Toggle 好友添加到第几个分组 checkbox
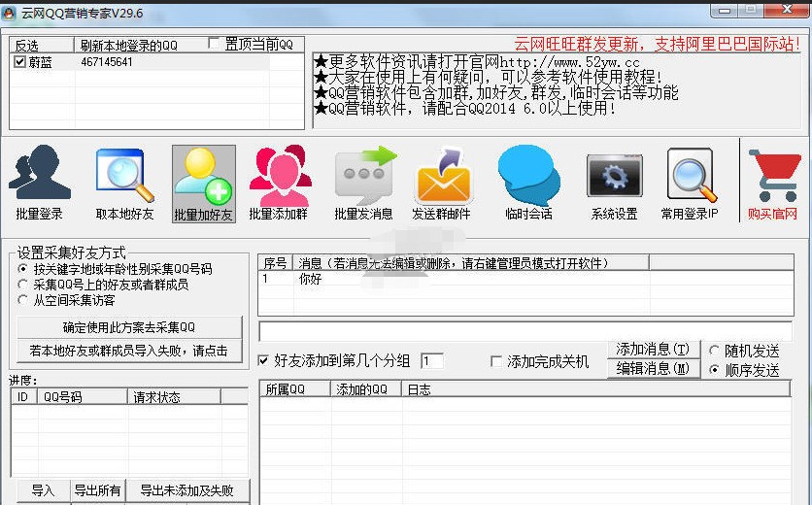 pyautogui.click(x=263, y=360)
